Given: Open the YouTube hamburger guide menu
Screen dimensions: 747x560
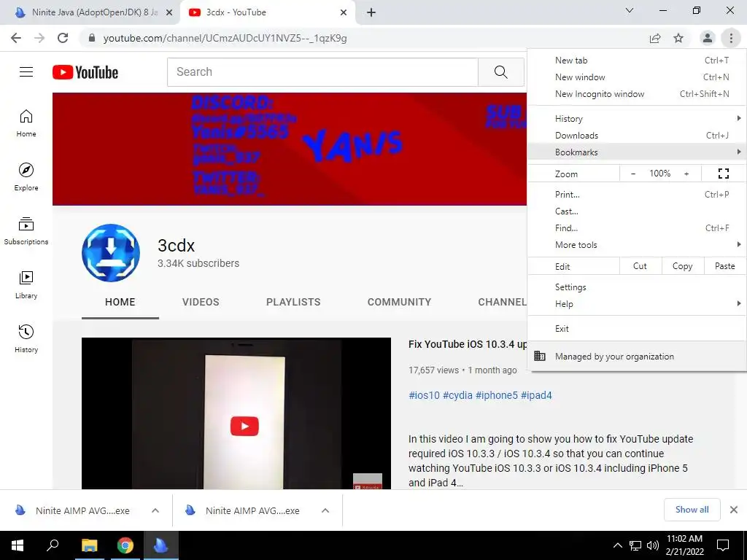Looking at the screenshot, I should tap(26, 72).
